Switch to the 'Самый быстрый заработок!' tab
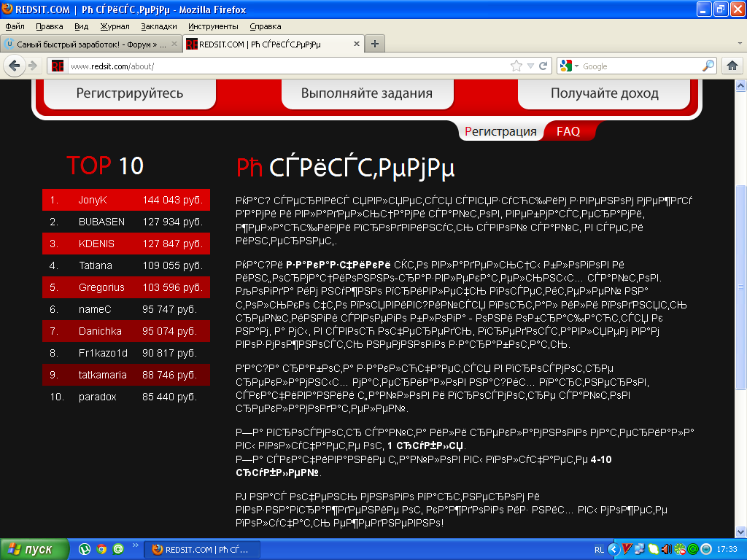The height and width of the screenshot is (560, 747). 91,44
